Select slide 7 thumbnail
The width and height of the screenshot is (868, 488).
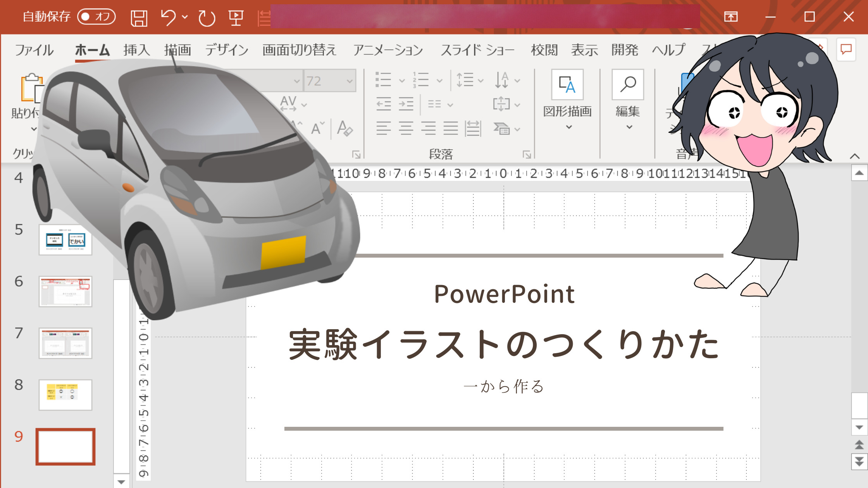pyautogui.click(x=65, y=343)
